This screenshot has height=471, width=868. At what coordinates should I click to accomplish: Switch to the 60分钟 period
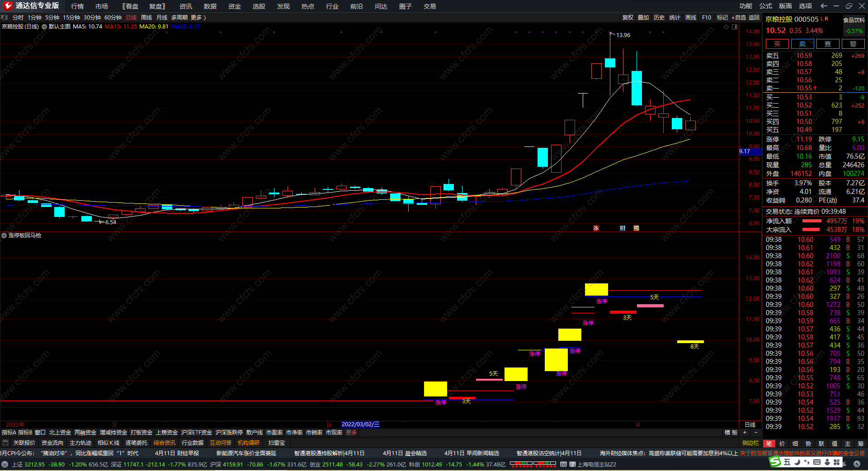(x=113, y=17)
